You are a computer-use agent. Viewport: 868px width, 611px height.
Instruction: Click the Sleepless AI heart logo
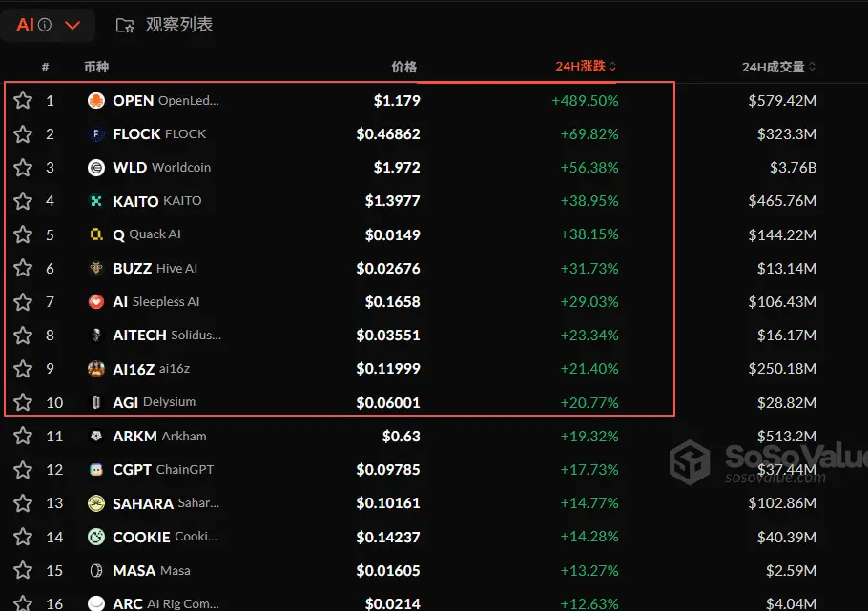[x=96, y=301]
